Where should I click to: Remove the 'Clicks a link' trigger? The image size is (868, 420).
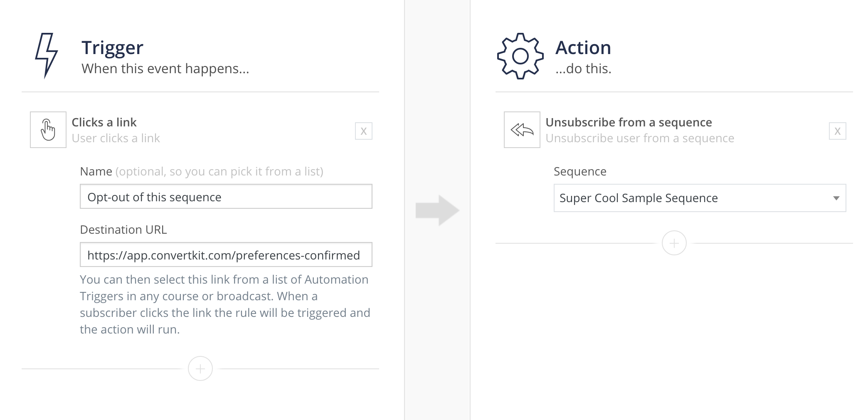click(x=364, y=131)
